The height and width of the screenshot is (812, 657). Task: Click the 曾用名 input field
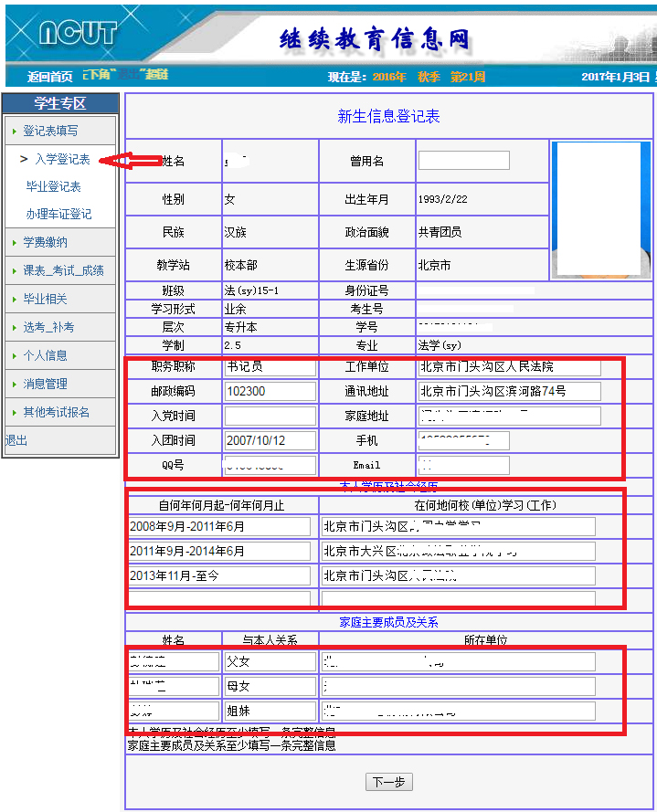[463, 161]
